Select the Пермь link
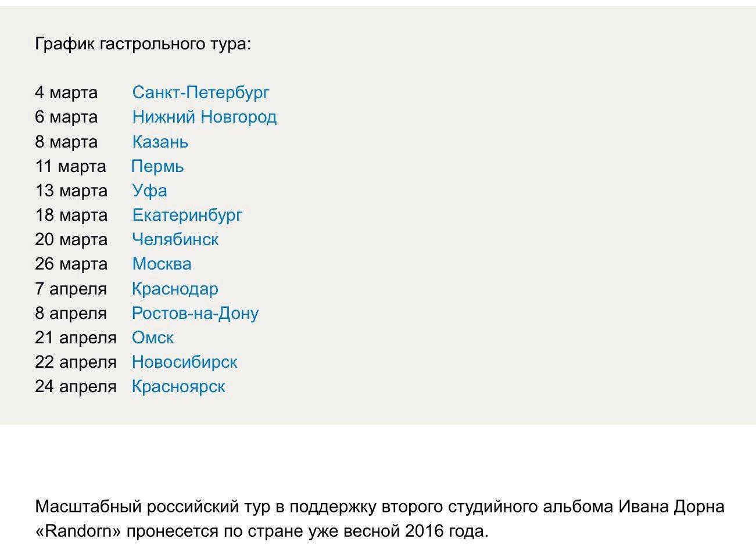The width and height of the screenshot is (756, 549). click(x=157, y=166)
